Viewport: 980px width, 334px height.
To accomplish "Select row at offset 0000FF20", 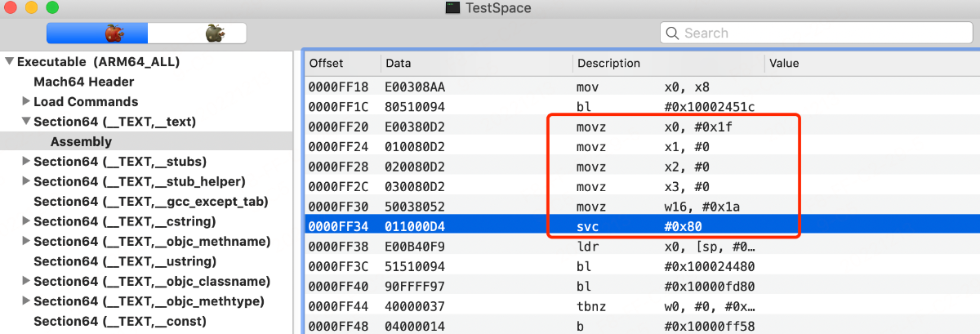I will click(637, 127).
